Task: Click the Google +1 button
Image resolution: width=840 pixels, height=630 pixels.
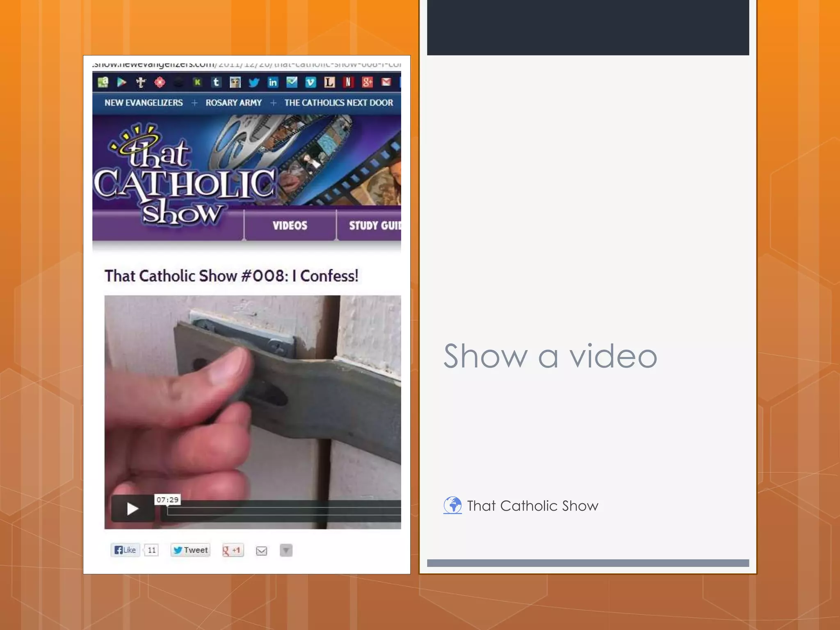Action: (233, 550)
